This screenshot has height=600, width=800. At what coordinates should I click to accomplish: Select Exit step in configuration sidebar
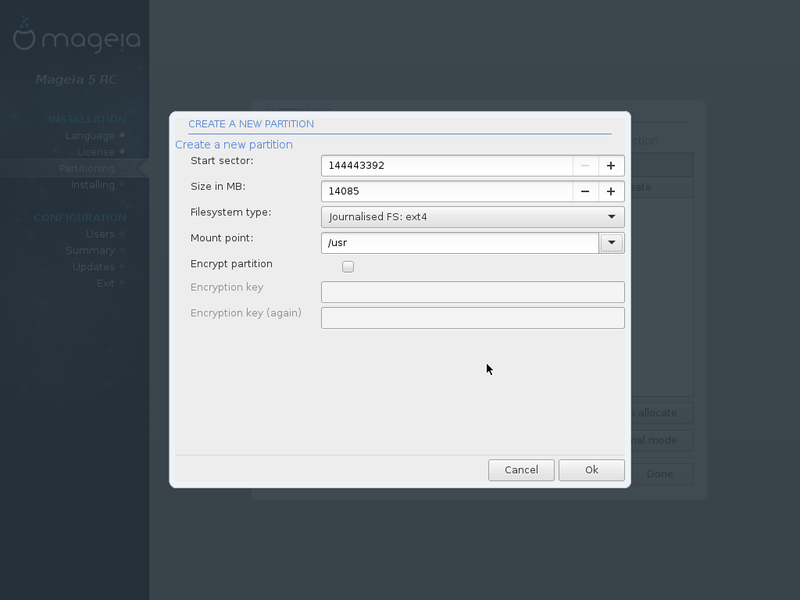click(x=106, y=283)
